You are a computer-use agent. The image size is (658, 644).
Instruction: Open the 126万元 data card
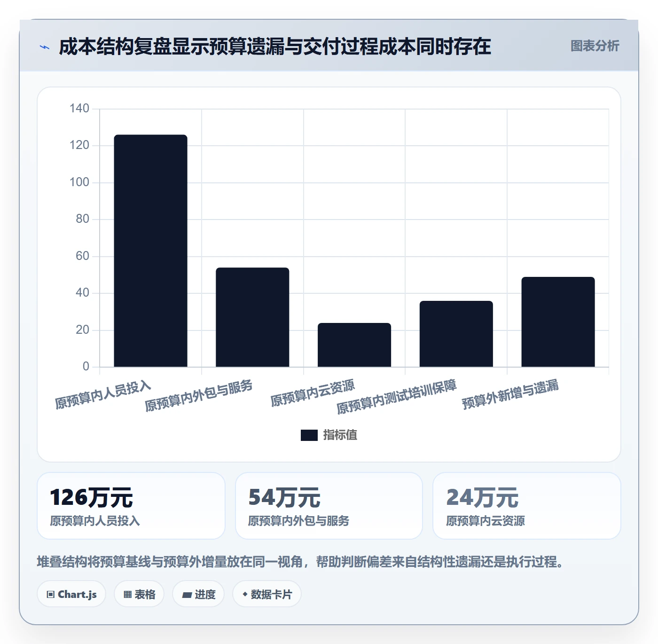[131, 506]
